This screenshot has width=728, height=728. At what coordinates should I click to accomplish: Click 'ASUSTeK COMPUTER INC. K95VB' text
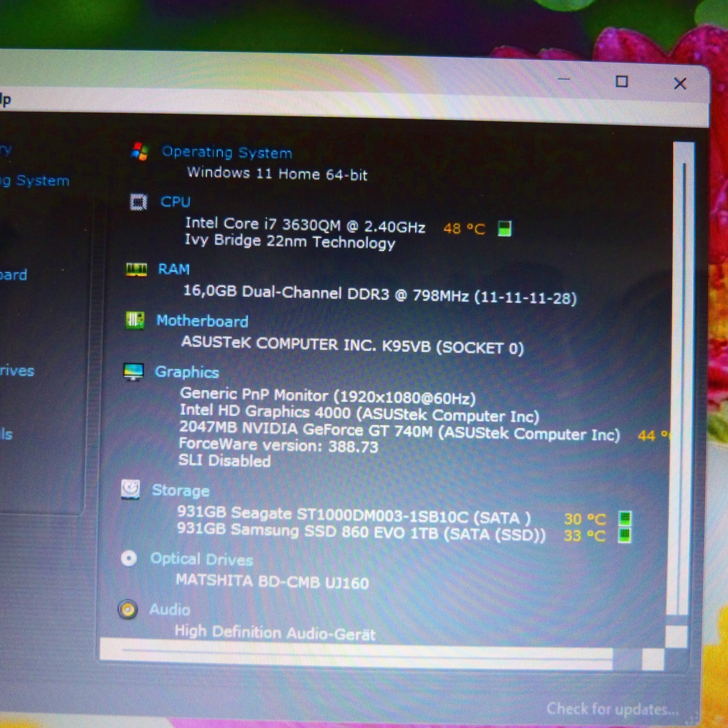point(306,344)
